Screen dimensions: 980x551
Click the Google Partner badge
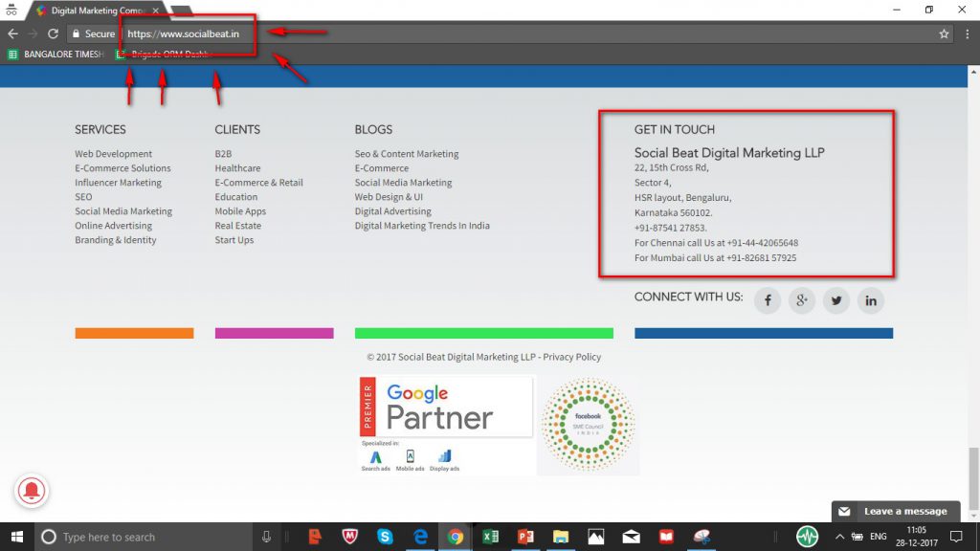(446, 425)
